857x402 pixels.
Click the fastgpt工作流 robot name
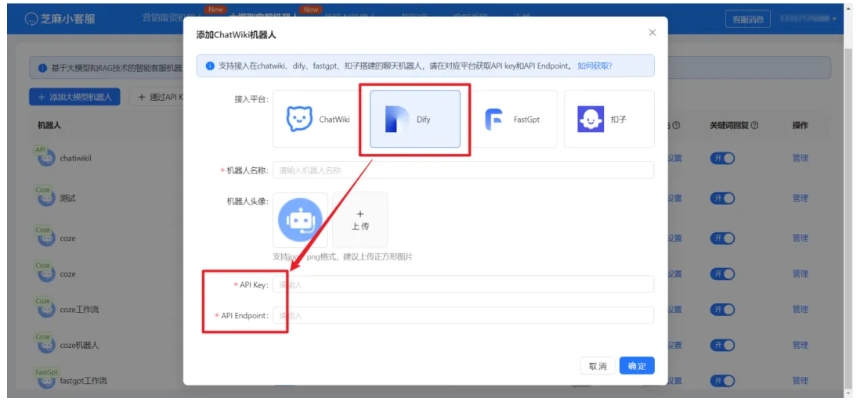(x=84, y=380)
